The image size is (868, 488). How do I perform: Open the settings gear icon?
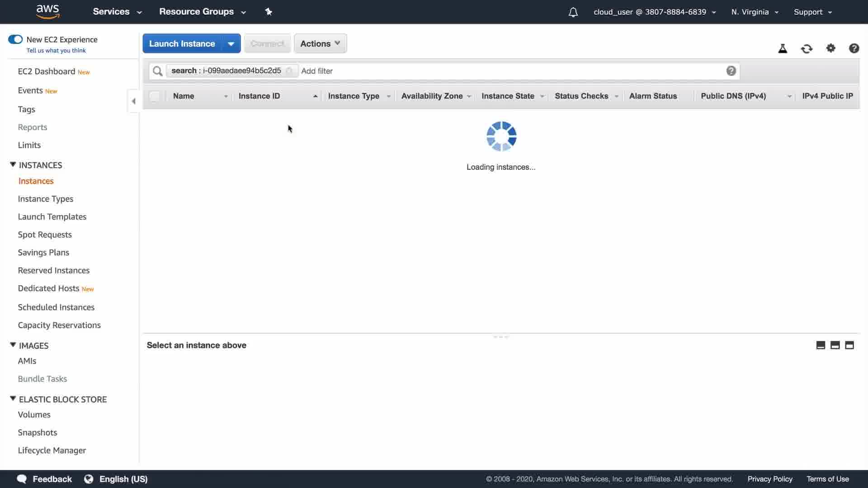click(x=830, y=48)
